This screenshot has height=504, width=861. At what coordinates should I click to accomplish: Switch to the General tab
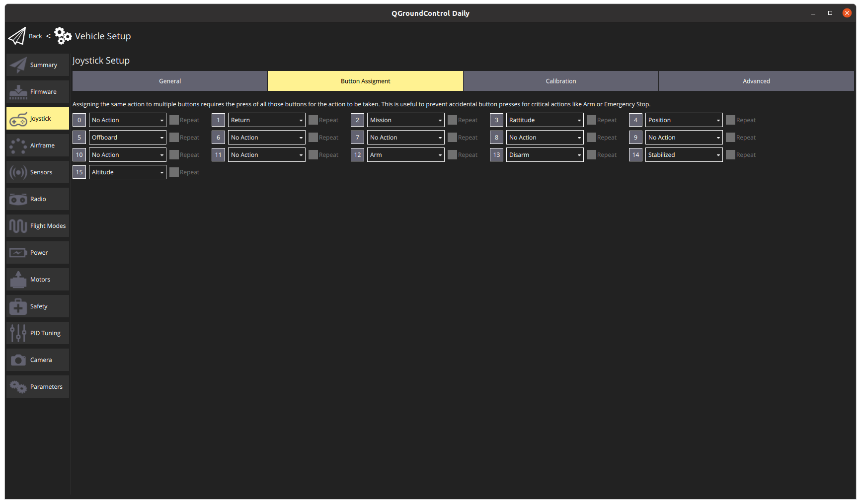[x=170, y=81]
